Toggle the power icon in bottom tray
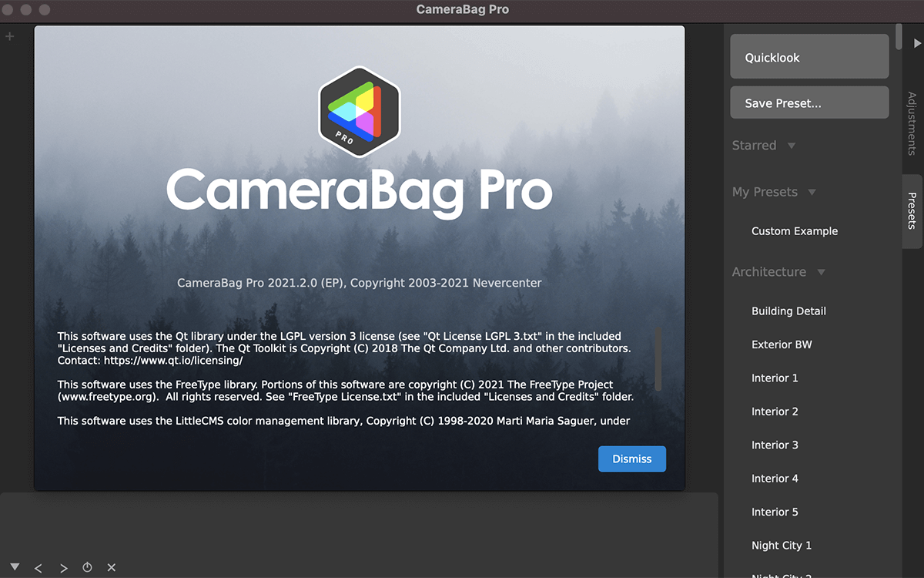924x578 pixels. click(x=88, y=567)
